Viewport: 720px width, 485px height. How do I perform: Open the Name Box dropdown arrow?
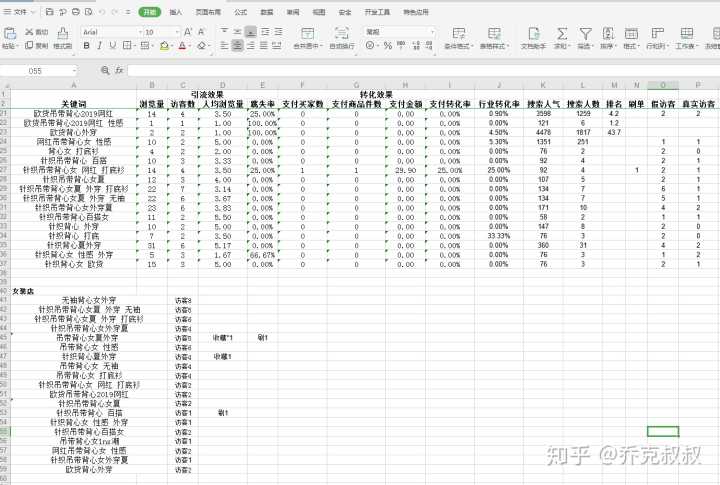click(74, 70)
